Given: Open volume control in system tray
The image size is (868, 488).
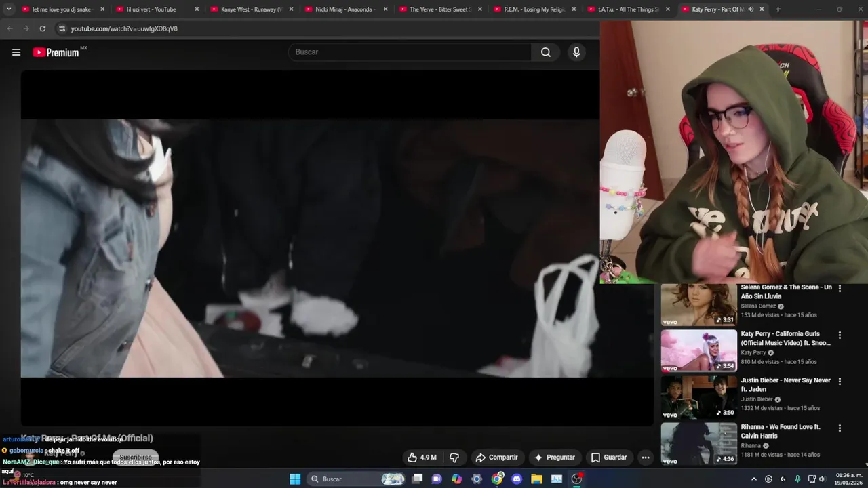Looking at the screenshot, I should (822, 479).
